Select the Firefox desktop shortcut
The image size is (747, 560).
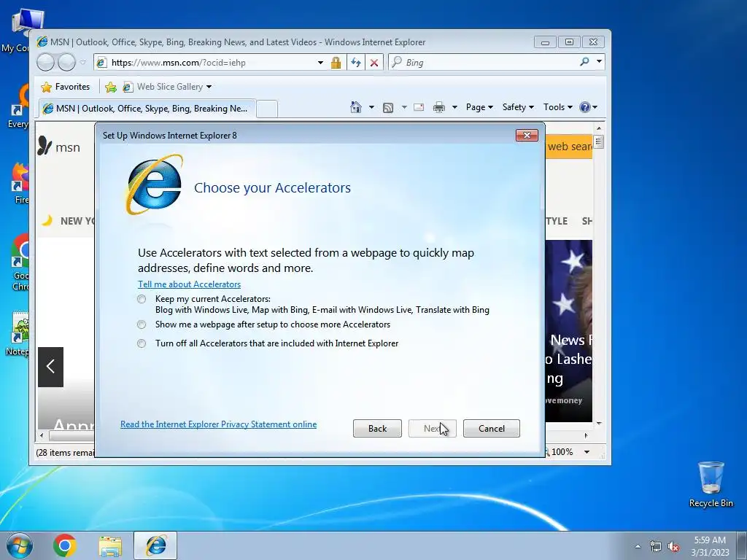point(20,184)
